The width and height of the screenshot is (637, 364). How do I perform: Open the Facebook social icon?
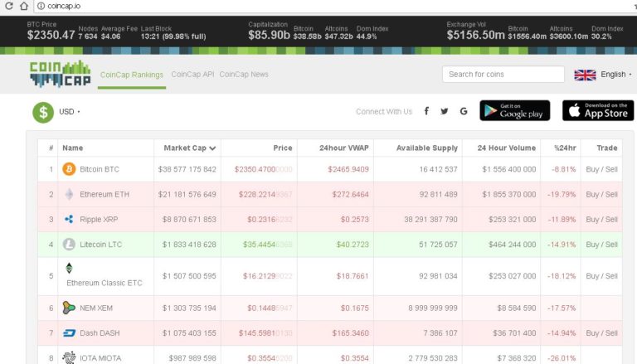(x=426, y=111)
